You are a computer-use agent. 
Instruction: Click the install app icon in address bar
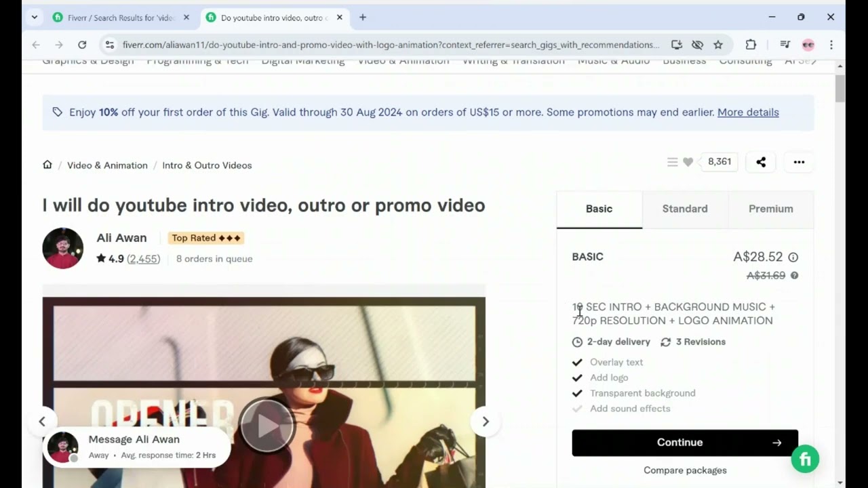[x=677, y=45]
